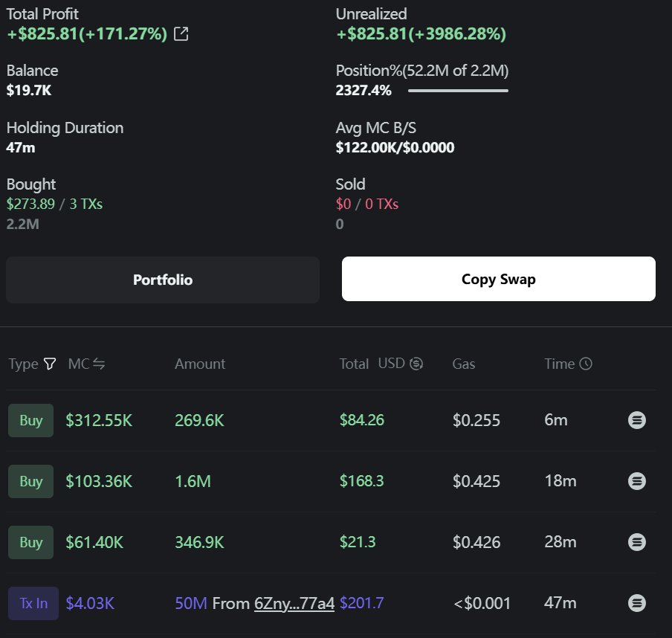Viewport: 672px width, 638px height.
Task: Click the Type column header
Action: pyautogui.click(x=23, y=364)
